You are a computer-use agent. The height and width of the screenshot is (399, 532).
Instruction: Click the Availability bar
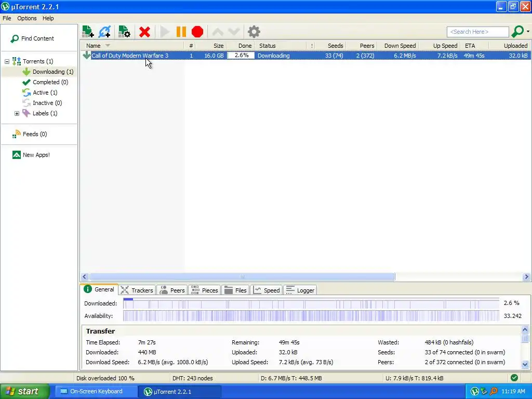[311, 316]
